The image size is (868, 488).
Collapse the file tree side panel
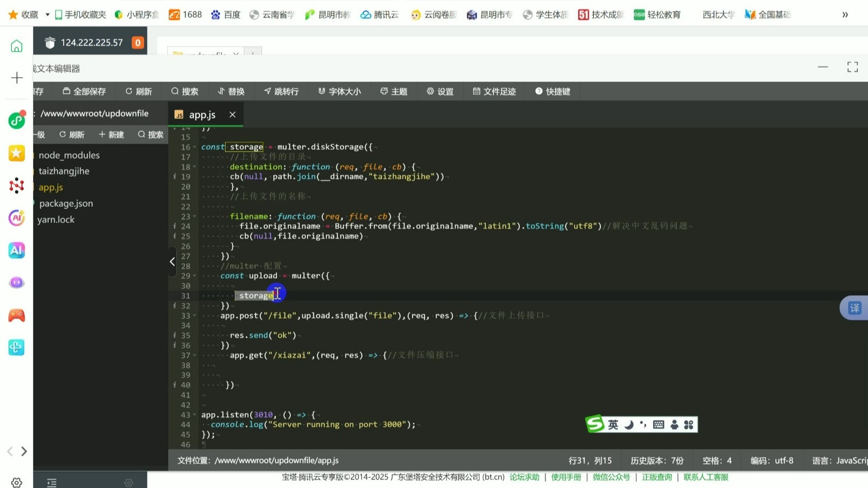click(172, 261)
